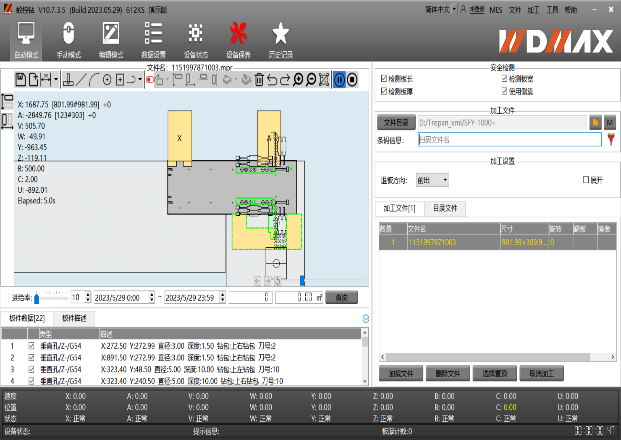
Task: Switch to the 目录文件 tab
Action: click(445, 208)
